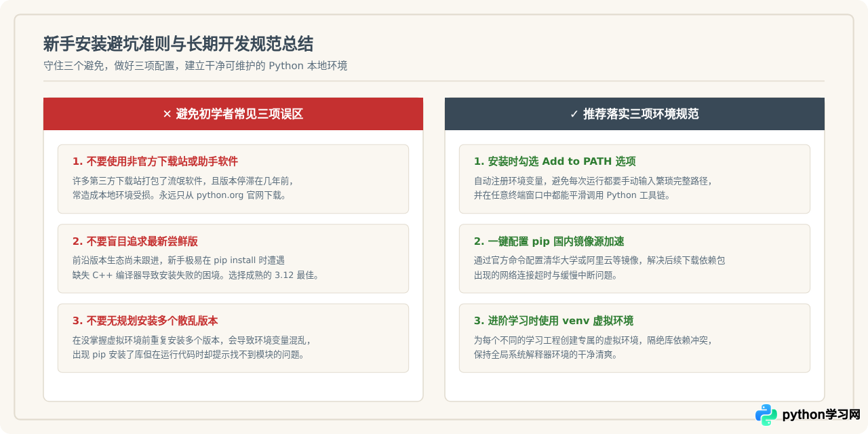Select the dark header "推荐落实三项环境规范"
The height and width of the screenshot is (434, 868).
click(635, 114)
